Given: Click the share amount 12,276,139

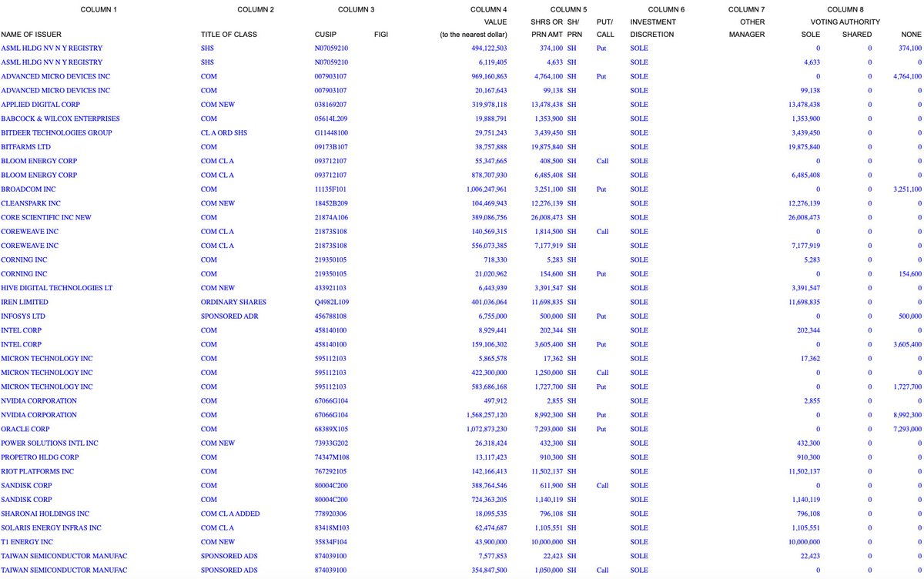Looking at the screenshot, I should [x=547, y=203].
